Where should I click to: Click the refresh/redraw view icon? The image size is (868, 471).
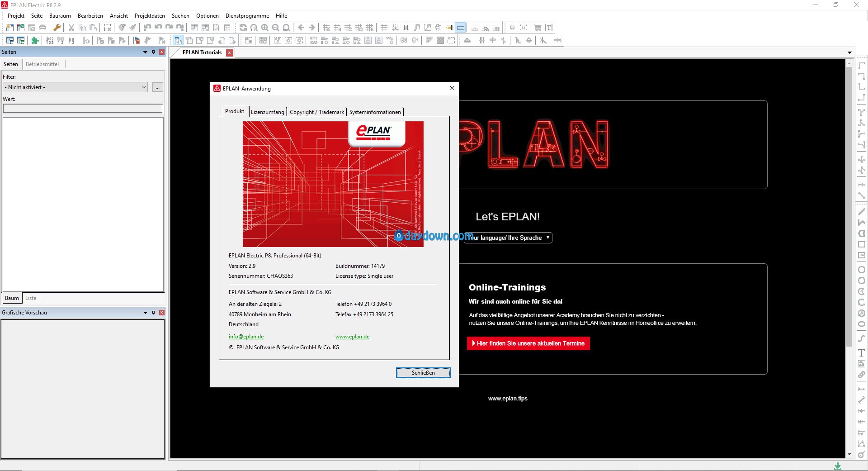(243, 28)
